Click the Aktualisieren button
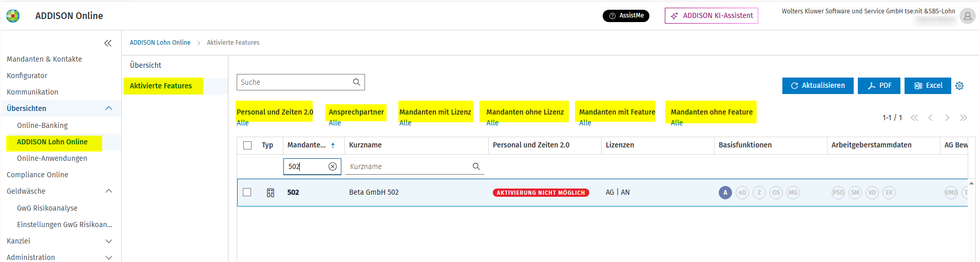980x262 pixels. [818, 86]
